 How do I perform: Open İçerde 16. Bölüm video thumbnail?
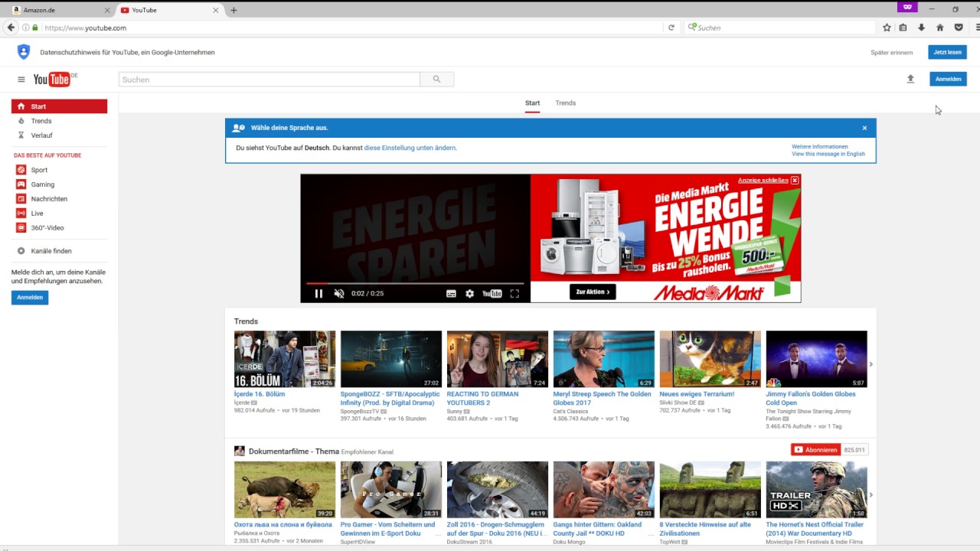coord(285,359)
